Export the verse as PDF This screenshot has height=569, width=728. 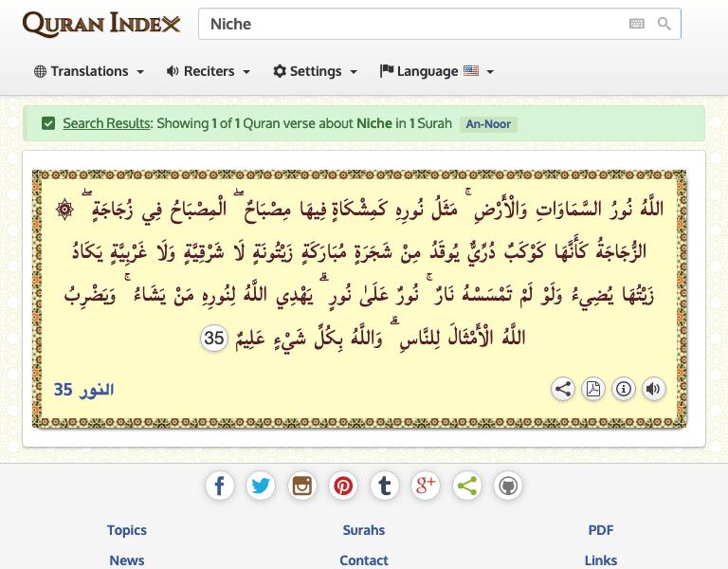click(593, 389)
